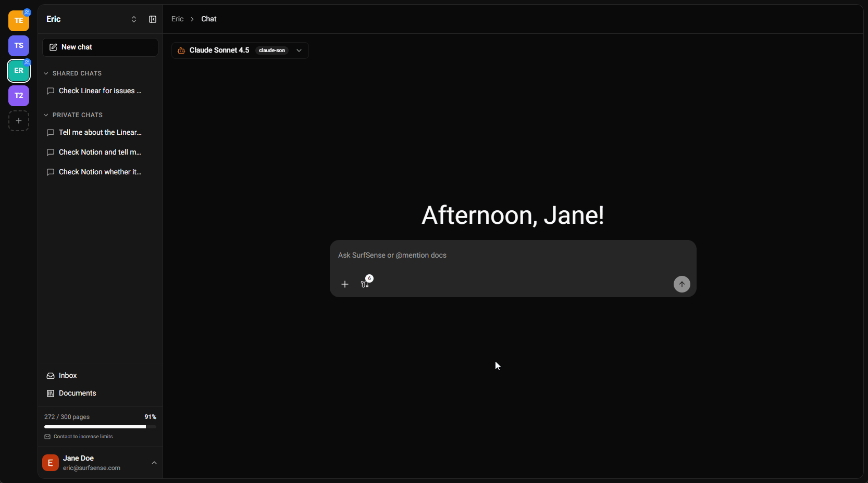The height and width of the screenshot is (483, 868).
Task: Collapse the sidebar panel
Action: coord(153,19)
